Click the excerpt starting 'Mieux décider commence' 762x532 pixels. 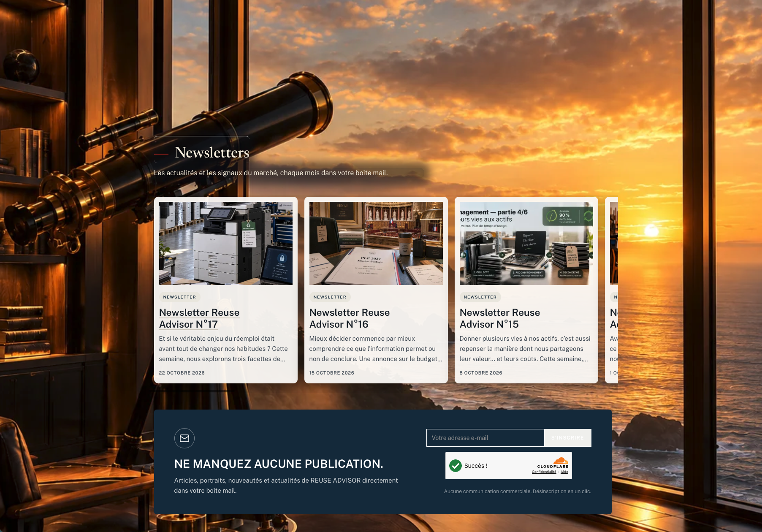[376, 349]
